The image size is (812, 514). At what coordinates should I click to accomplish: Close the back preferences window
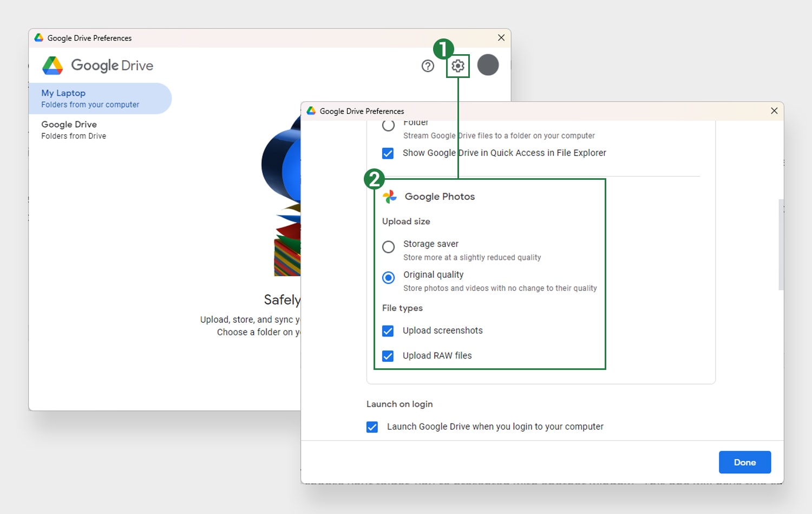[501, 37]
